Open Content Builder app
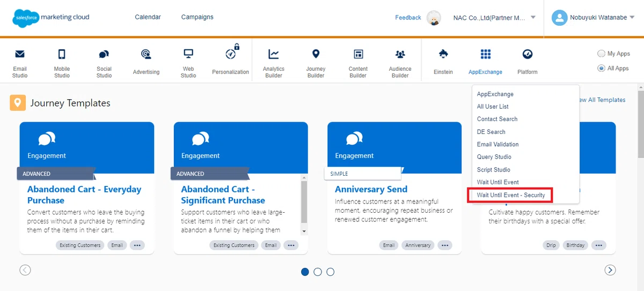 coord(358,63)
